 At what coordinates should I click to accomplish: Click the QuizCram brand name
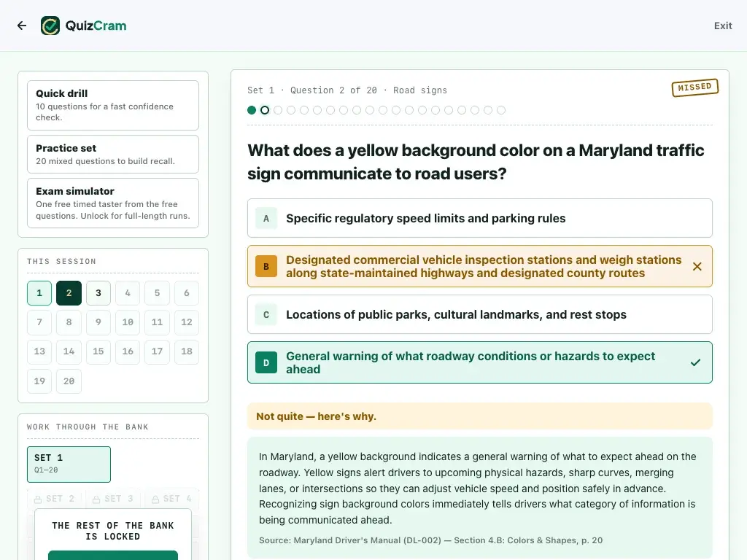(96, 26)
